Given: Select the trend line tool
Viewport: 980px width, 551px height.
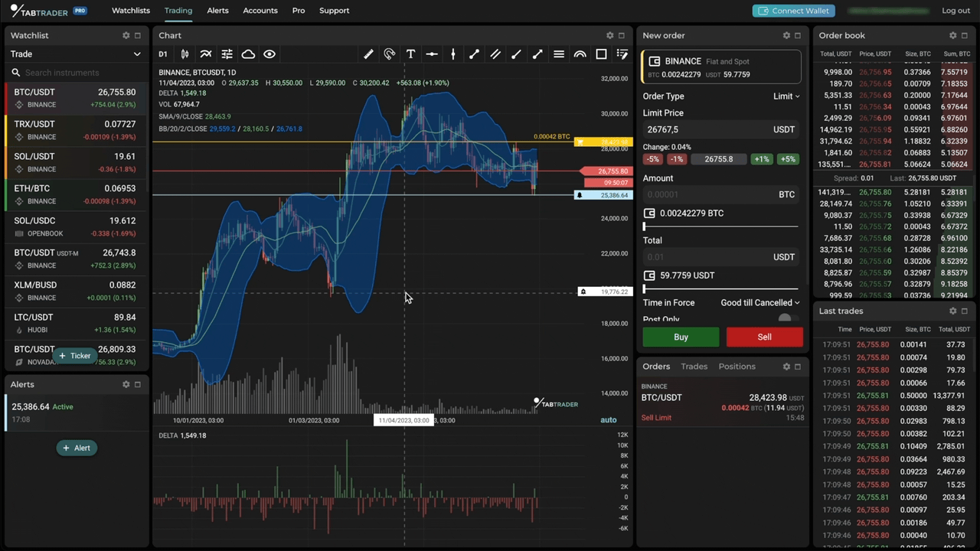Looking at the screenshot, I should pyautogui.click(x=474, y=54).
